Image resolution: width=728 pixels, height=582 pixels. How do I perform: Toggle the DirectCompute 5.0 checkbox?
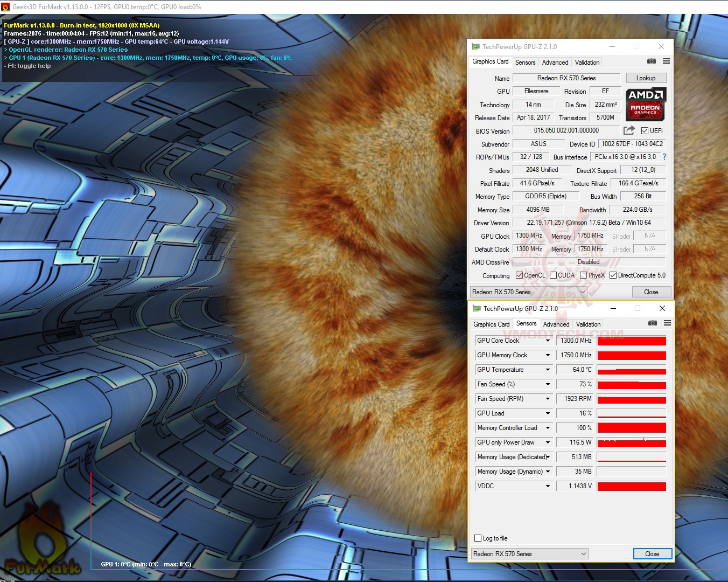(613, 275)
